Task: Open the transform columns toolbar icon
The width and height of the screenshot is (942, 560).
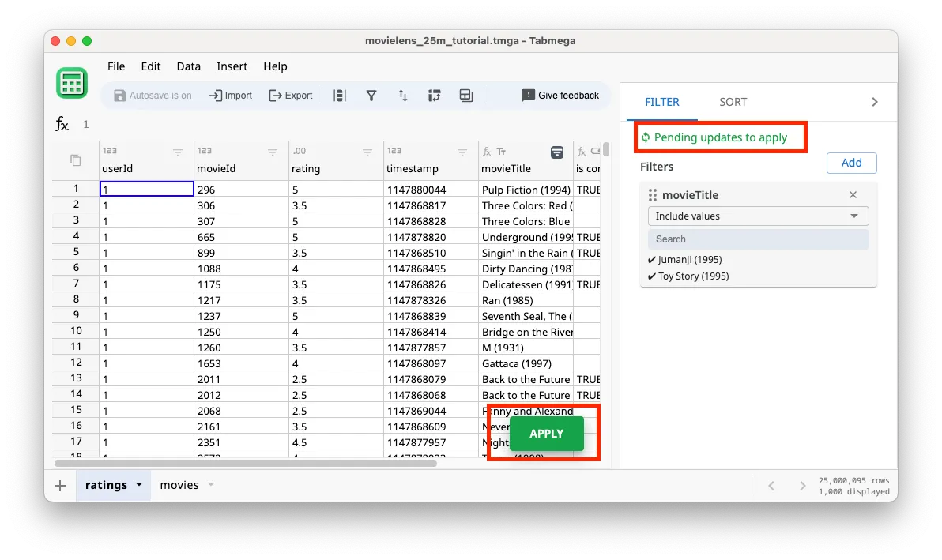Action: tap(435, 95)
